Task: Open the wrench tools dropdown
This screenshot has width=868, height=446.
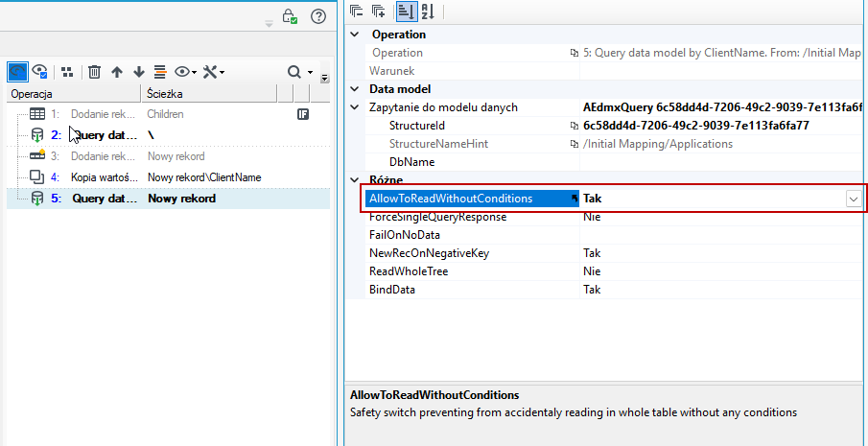Action: 213,72
